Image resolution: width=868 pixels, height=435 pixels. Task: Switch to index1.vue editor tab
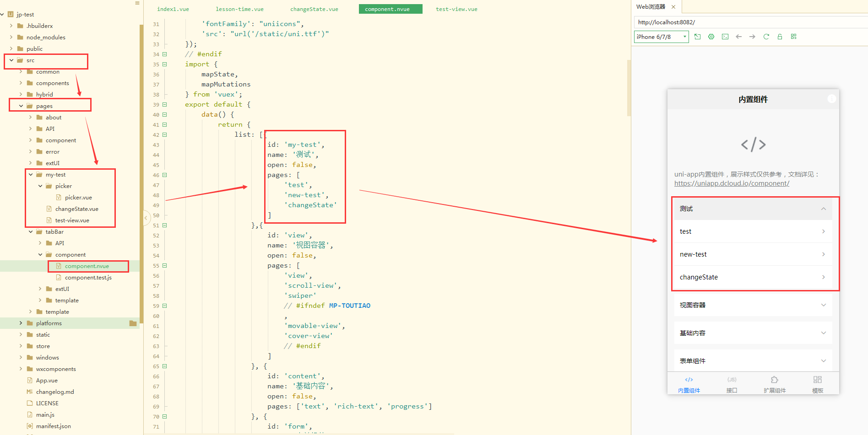[x=173, y=9]
